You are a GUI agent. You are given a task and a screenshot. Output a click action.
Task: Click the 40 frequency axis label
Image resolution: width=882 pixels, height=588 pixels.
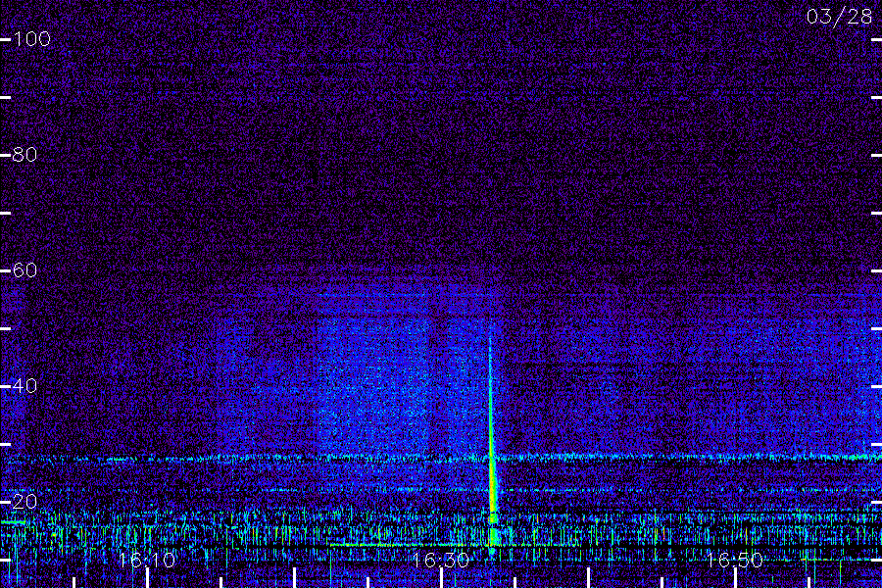24,385
